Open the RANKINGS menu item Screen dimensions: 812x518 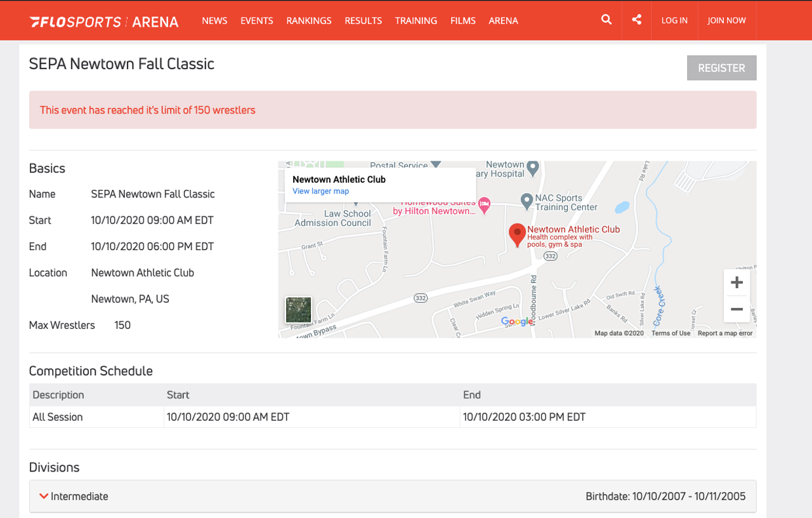(309, 20)
